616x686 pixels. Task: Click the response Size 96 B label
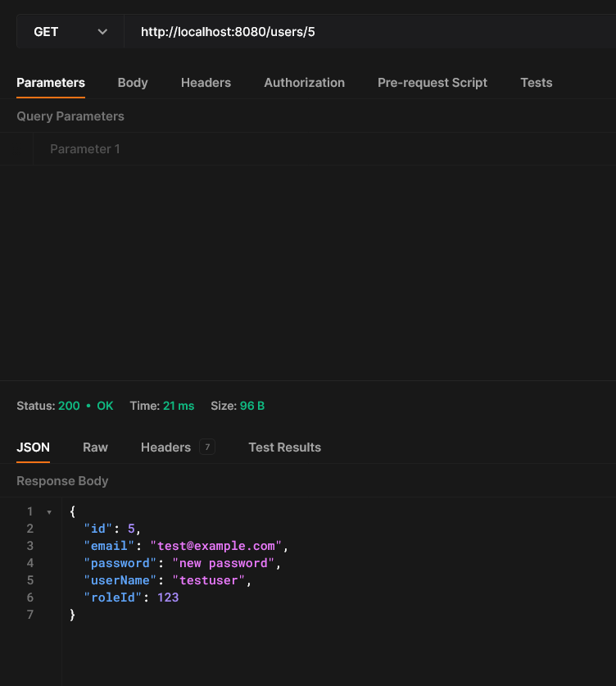point(238,406)
